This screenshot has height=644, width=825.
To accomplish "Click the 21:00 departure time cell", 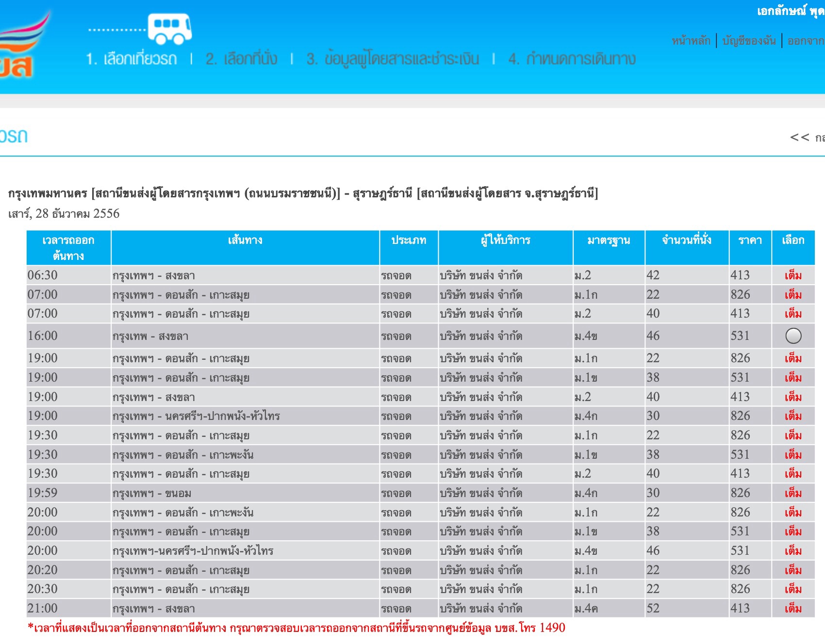I will (68, 608).
